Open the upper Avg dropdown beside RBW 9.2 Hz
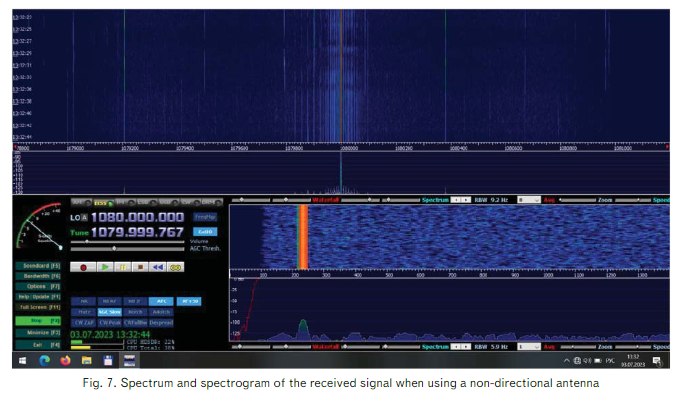Screen dimensions: 682x400 pyautogui.click(x=529, y=200)
